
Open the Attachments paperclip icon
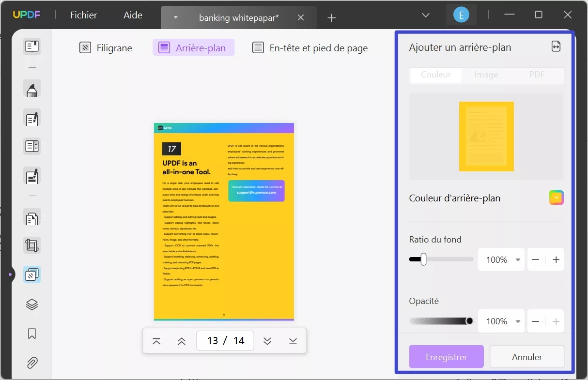(x=32, y=363)
